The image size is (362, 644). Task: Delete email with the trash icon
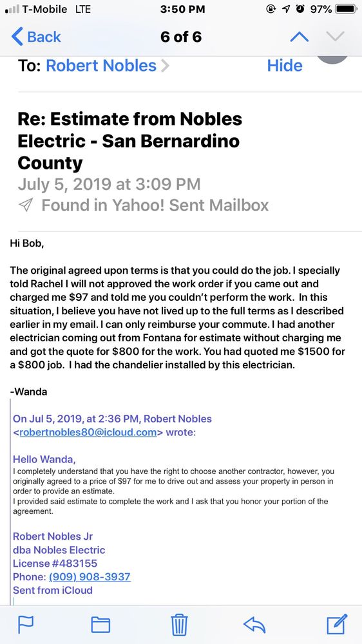pyautogui.click(x=179, y=625)
